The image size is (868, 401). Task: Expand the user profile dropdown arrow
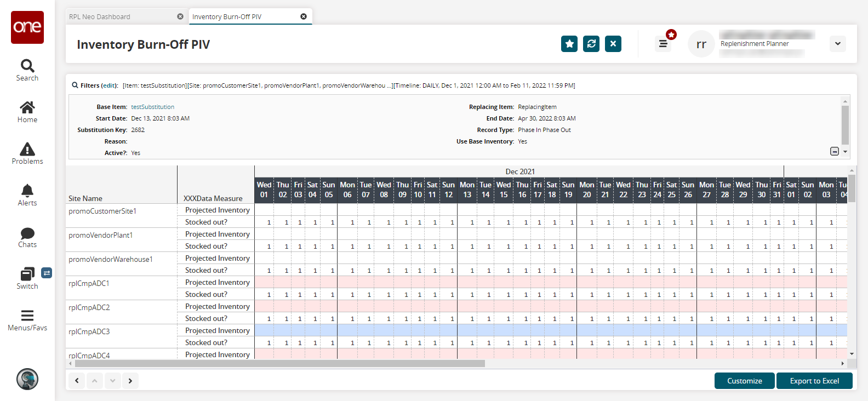pos(837,44)
